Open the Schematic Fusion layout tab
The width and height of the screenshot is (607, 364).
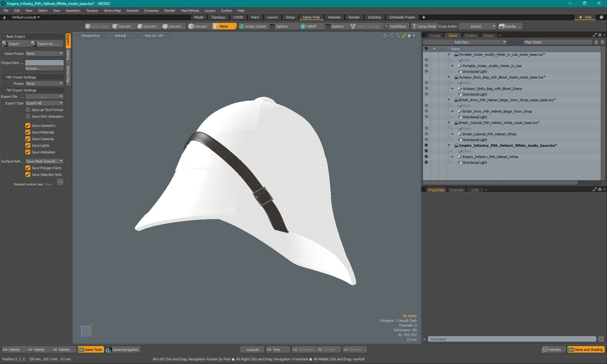(x=402, y=17)
